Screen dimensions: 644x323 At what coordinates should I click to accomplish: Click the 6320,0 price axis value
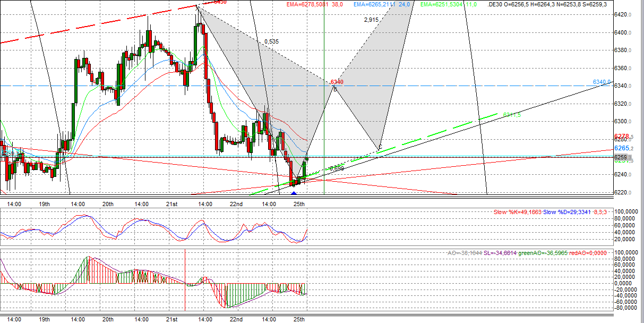click(x=622, y=103)
